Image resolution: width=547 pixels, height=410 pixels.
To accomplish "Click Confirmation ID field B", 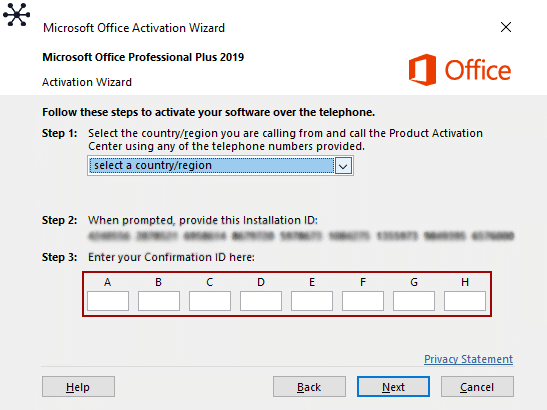I will (159, 301).
